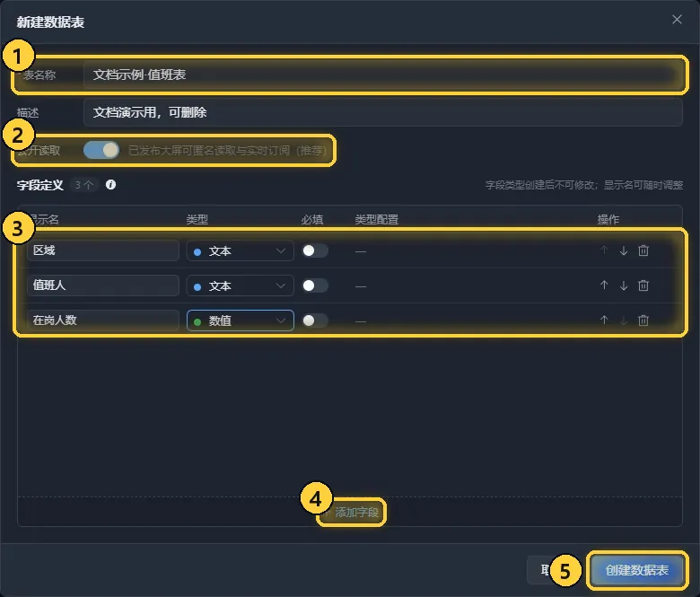Move the 值班人 field down
Image resolution: width=700 pixels, height=597 pixels.
(x=624, y=285)
